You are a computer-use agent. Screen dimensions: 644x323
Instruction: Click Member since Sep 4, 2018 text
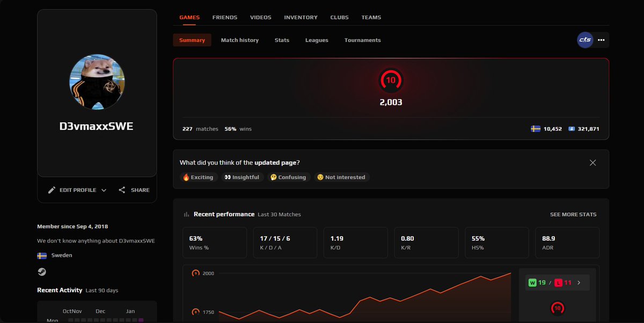pyautogui.click(x=72, y=227)
